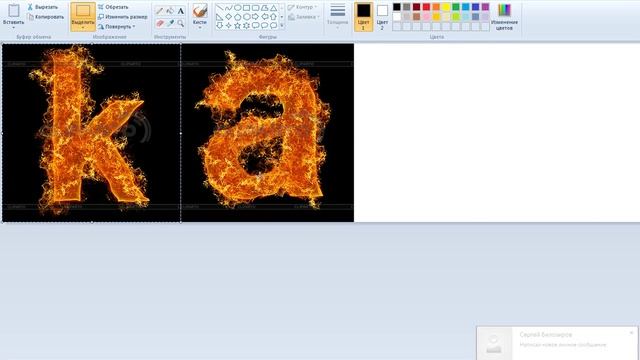Select the Eraser tool
Viewport: 640px width, 360px height.
[160, 23]
